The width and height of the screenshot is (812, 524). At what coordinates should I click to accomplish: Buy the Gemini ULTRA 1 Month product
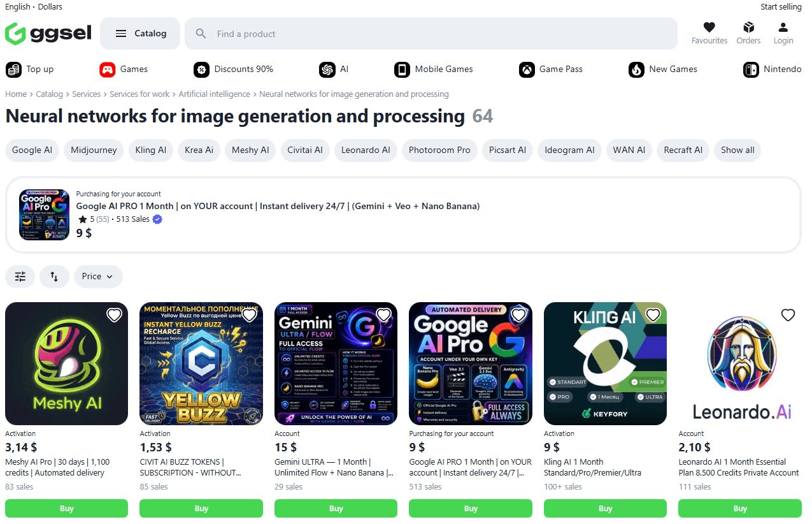(x=336, y=508)
